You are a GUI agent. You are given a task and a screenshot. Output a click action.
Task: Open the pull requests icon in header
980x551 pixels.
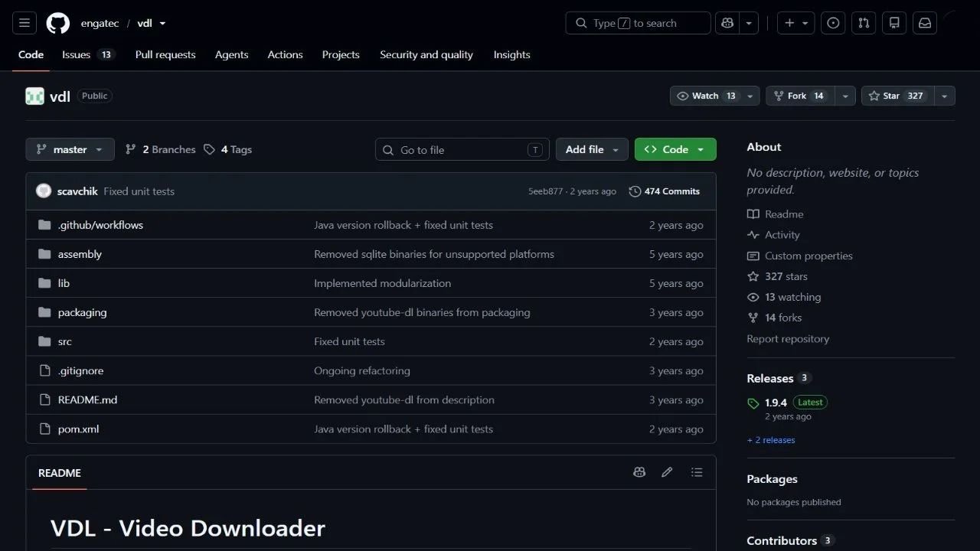click(864, 23)
